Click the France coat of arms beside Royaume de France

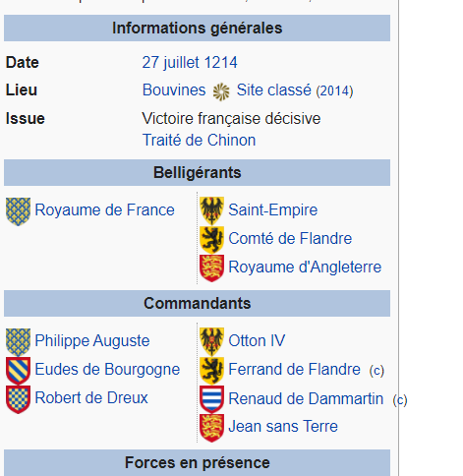[19, 211]
